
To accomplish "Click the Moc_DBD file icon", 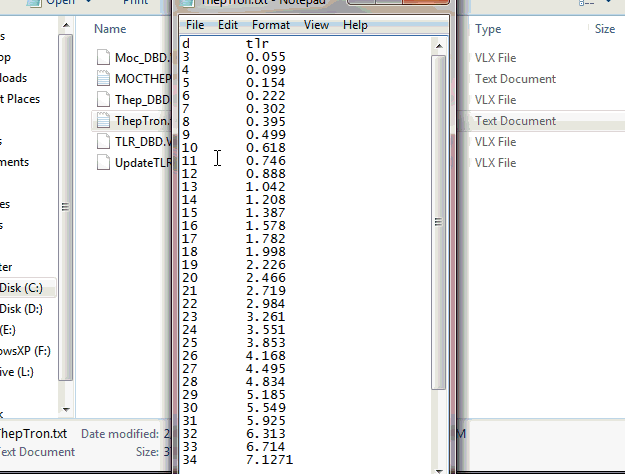I will pyautogui.click(x=105, y=58).
